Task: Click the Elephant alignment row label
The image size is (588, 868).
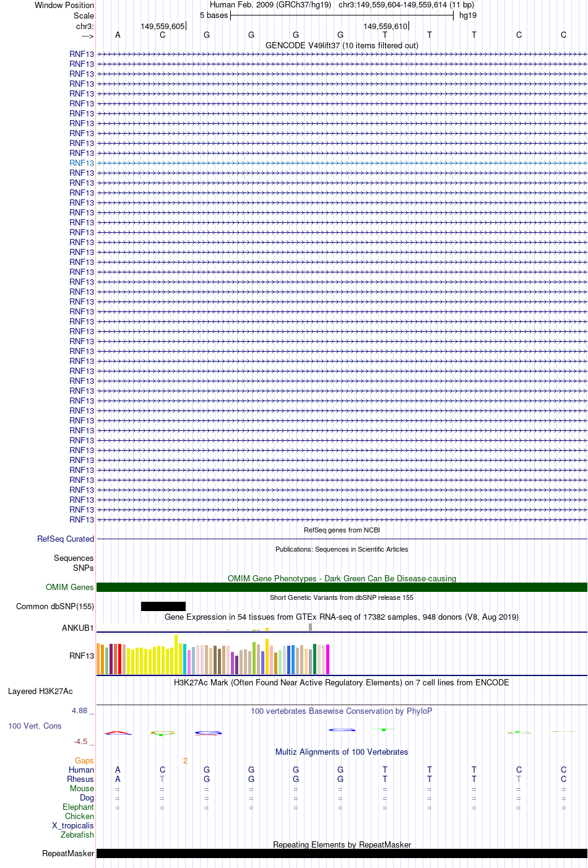Action: [x=78, y=807]
